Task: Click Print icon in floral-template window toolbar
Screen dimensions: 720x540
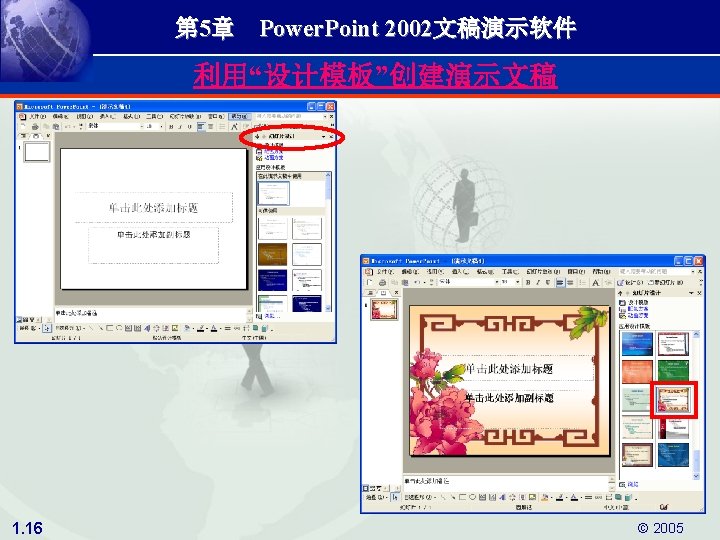Action: click(x=382, y=282)
